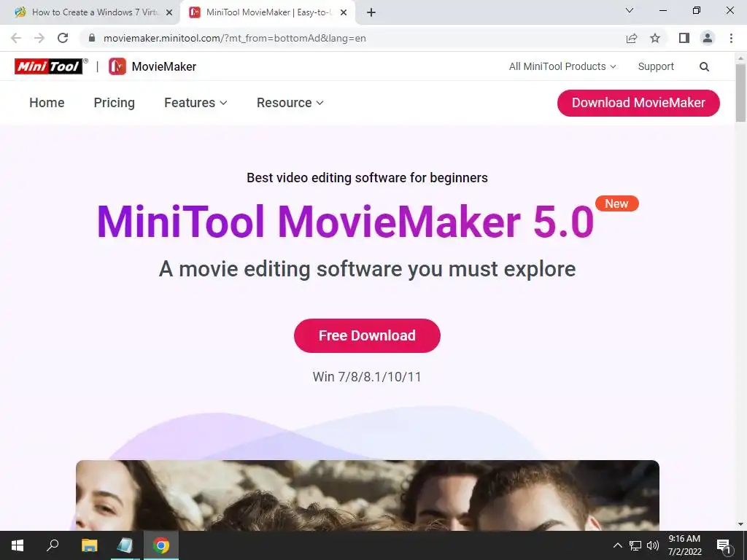Share this page icon in address bar
Screen dimensions: 747x560
point(632,38)
